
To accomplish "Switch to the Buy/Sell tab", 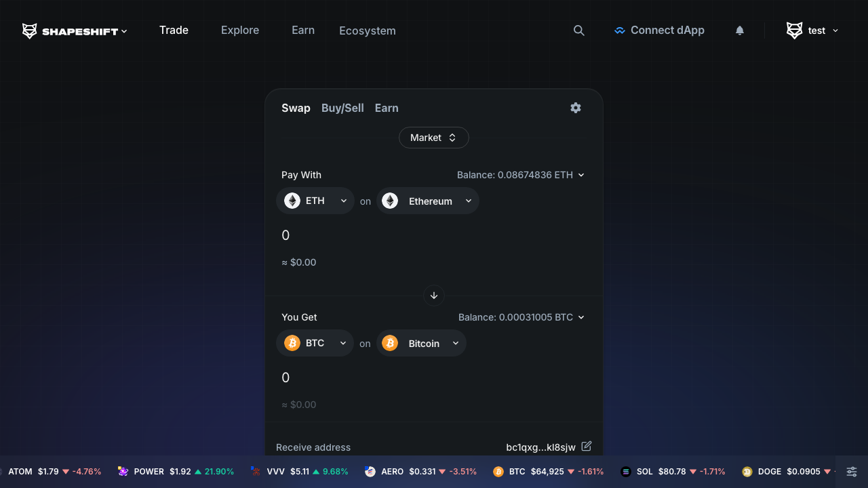I will tap(342, 108).
